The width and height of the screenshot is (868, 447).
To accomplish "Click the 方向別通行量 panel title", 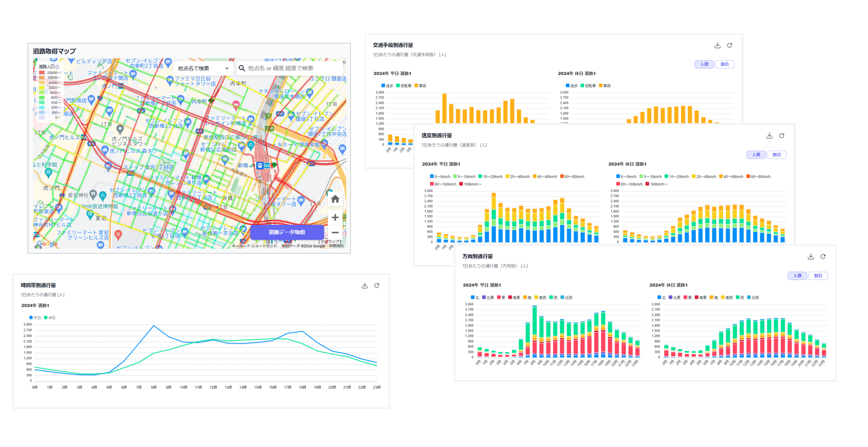I will click(x=477, y=256).
